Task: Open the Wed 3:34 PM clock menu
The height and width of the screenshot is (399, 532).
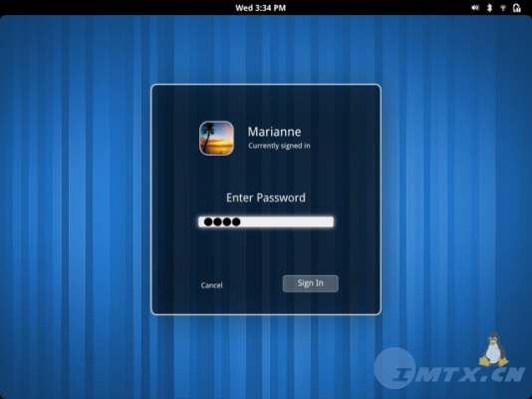Action: [261, 8]
